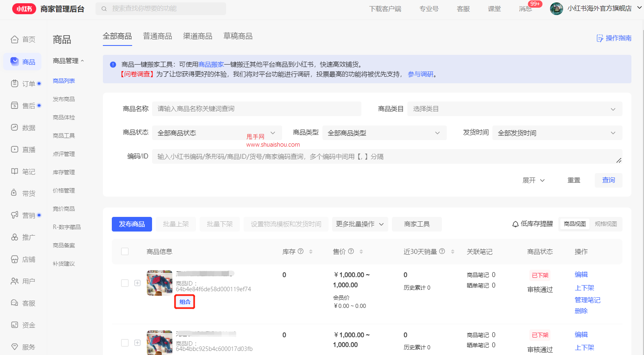
Task: Open the 营销 marketing sidebar icon
Action: click(x=15, y=215)
